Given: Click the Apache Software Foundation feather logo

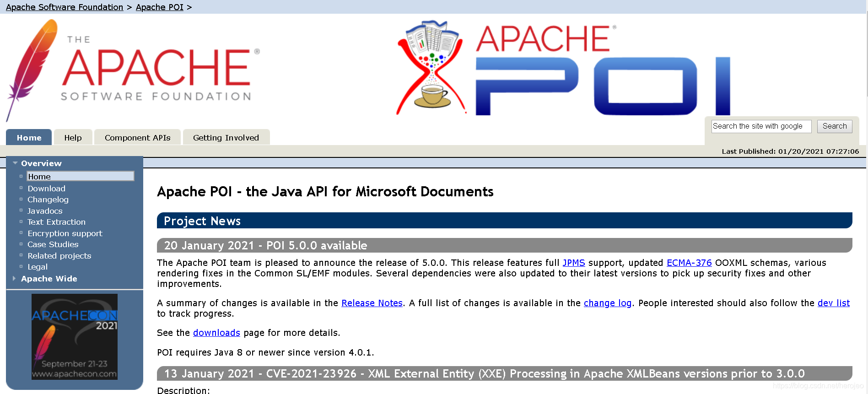Looking at the screenshot, I should pos(133,70).
